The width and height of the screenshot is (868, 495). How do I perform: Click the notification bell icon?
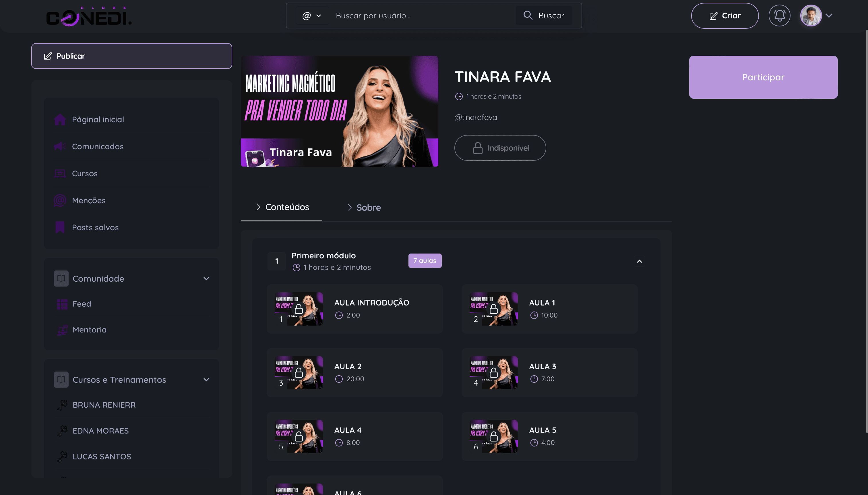click(x=779, y=16)
